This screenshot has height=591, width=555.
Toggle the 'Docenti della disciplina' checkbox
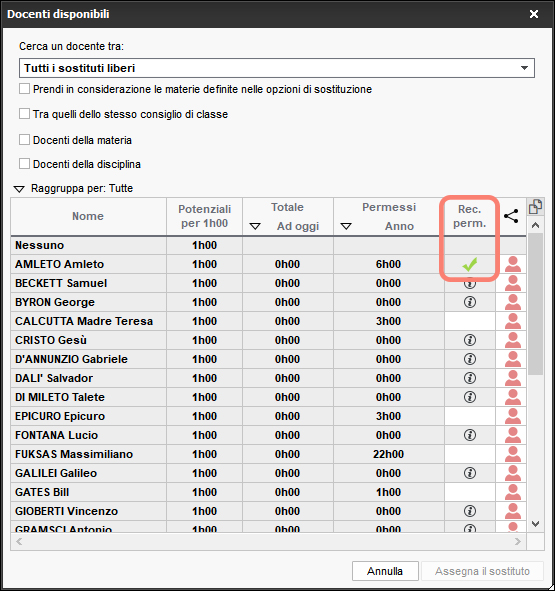coord(25,164)
